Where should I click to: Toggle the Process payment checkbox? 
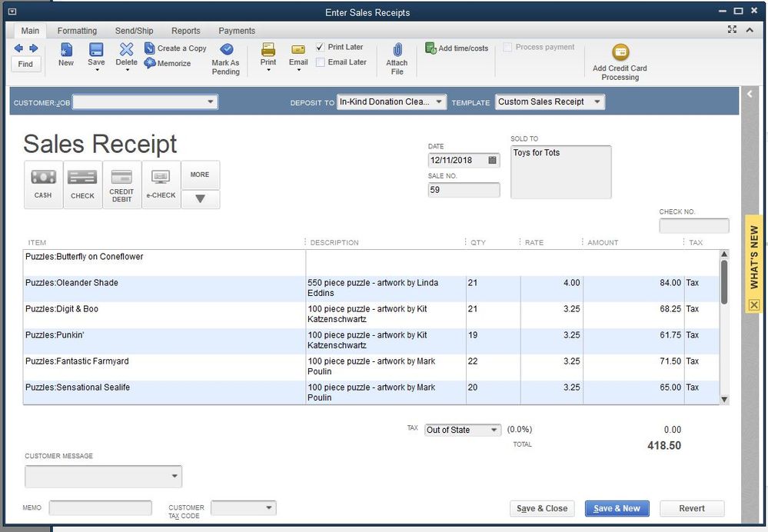tap(507, 47)
